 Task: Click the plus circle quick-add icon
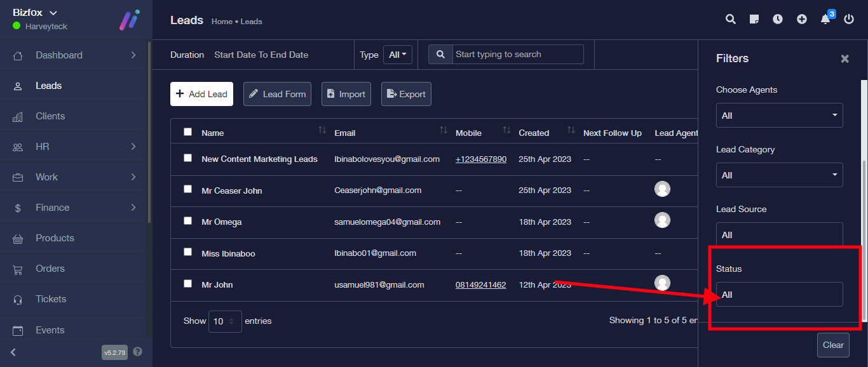(x=802, y=19)
